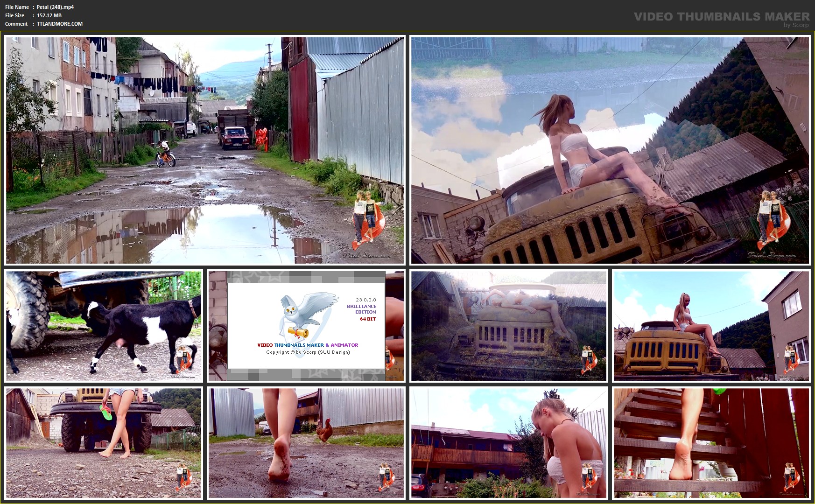This screenshot has width=815, height=504.
Task: Click the TTLANDMORE.COM comment text
Action: pyautogui.click(x=60, y=24)
